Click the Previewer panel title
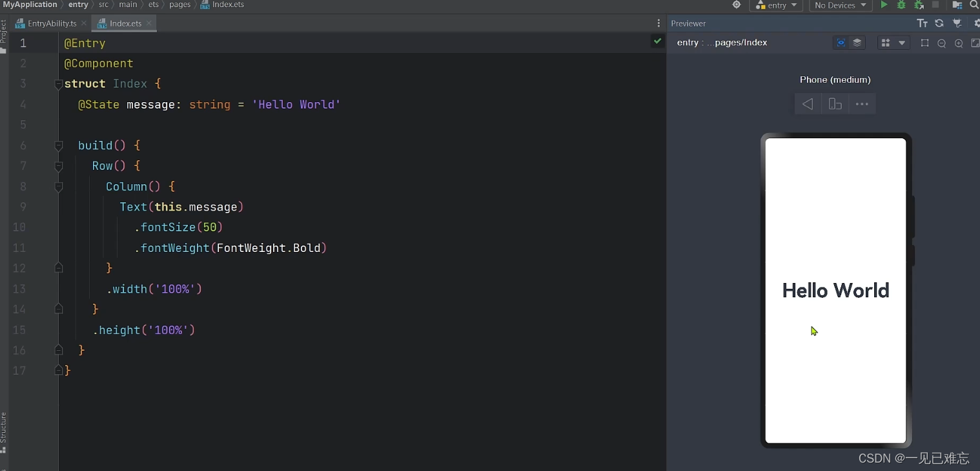This screenshot has height=471, width=980. click(688, 23)
